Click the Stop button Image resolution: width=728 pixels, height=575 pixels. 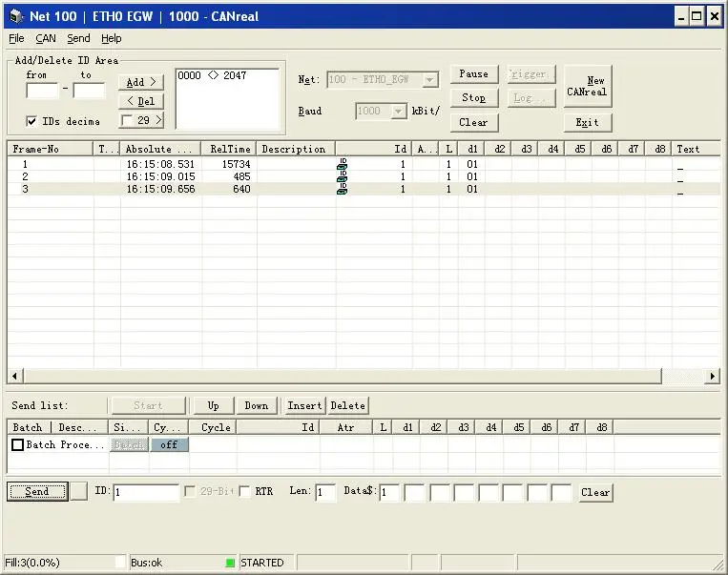point(474,98)
